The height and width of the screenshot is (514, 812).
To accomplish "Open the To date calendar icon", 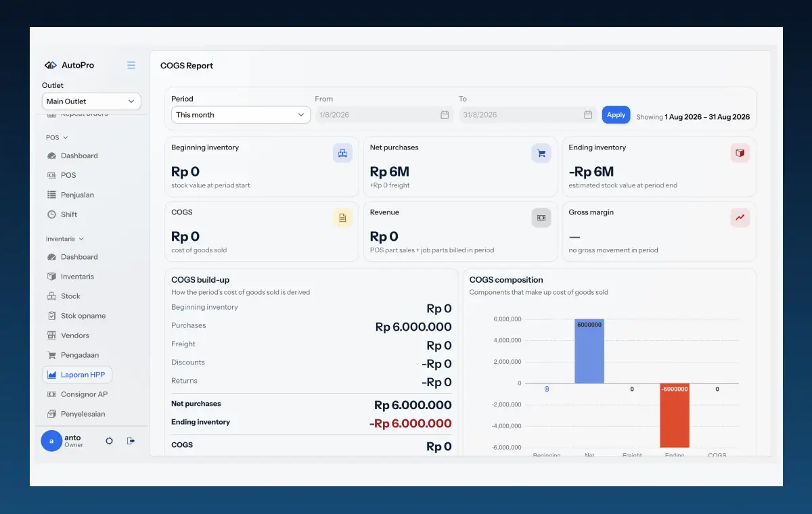I will (x=588, y=115).
